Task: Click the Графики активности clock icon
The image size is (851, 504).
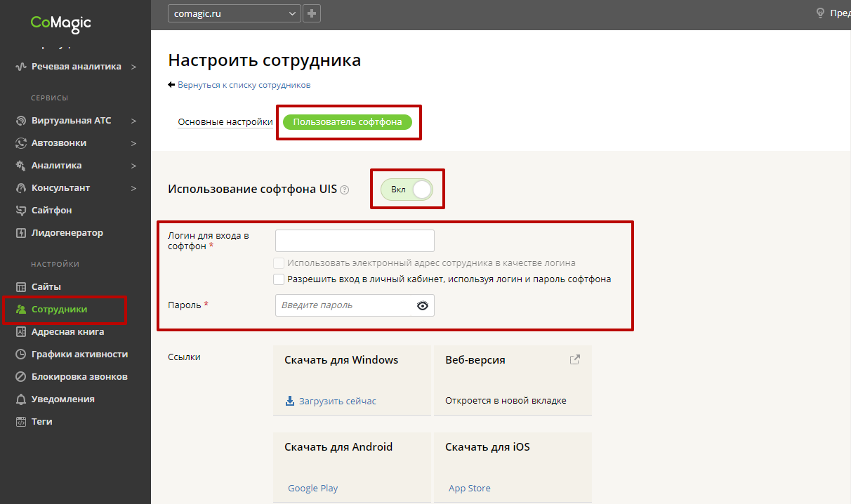Action: [21, 354]
